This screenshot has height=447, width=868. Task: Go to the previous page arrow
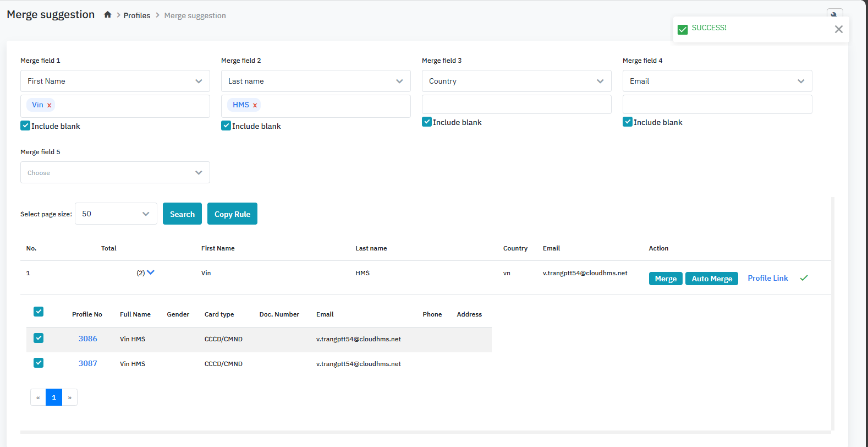click(x=38, y=397)
